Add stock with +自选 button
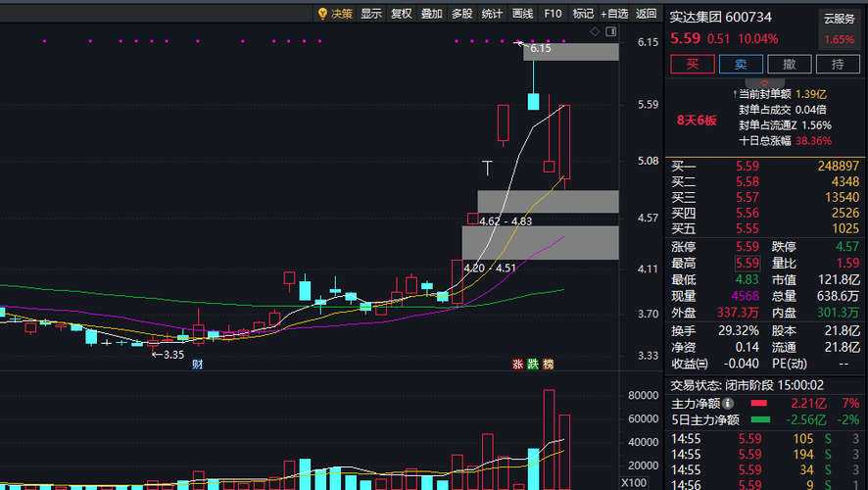Screen dimensions: 868x490 [614, 14]
